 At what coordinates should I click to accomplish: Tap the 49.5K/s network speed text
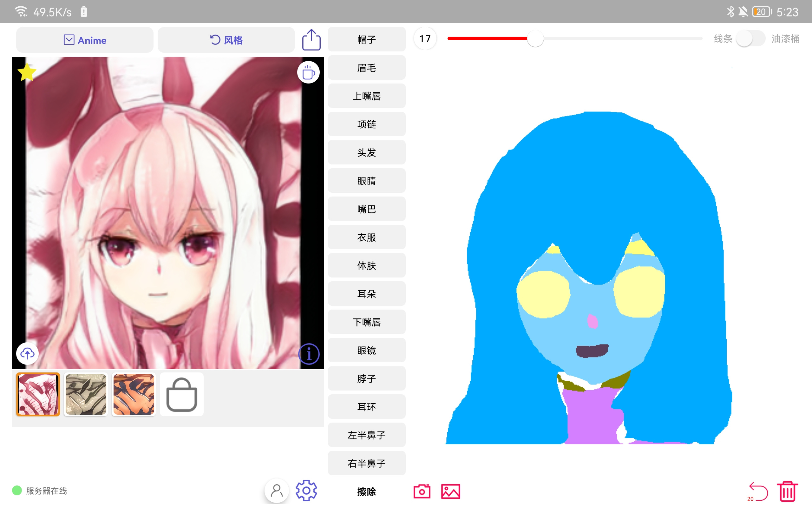tap(52, 12)
